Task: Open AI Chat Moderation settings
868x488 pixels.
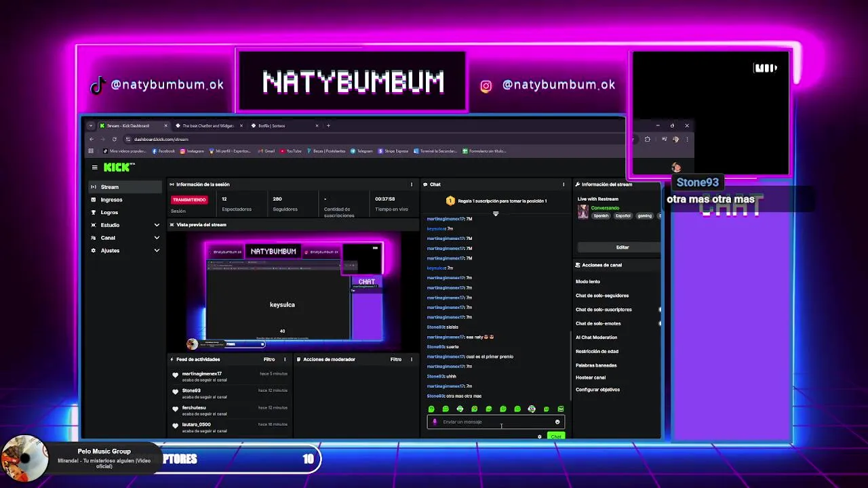Action: point(597,337)
